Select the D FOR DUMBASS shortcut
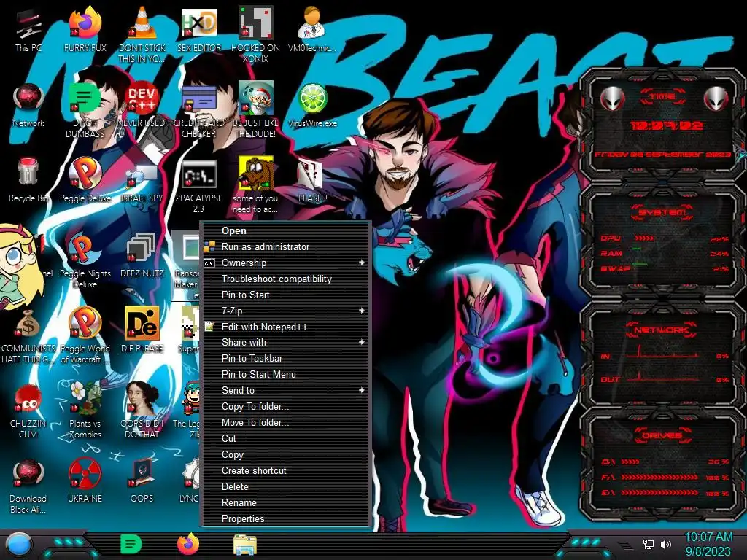The width and height of the screenshot is (747, 560). [x=85, y=111]
